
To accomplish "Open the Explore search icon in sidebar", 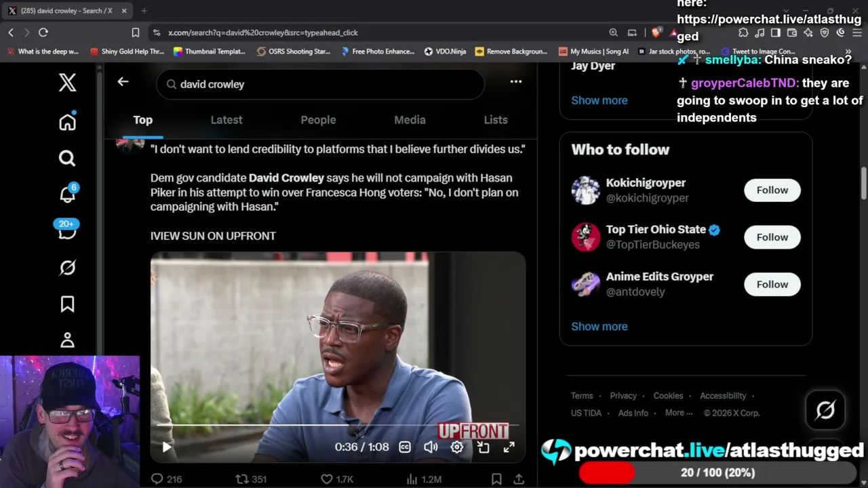I will click(67, 159).
